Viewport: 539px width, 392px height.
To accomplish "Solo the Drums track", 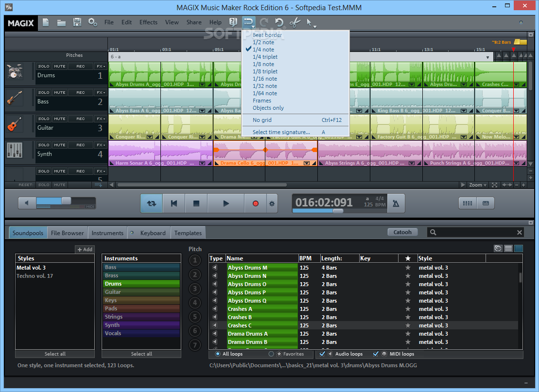I will (x=44, y=67).
